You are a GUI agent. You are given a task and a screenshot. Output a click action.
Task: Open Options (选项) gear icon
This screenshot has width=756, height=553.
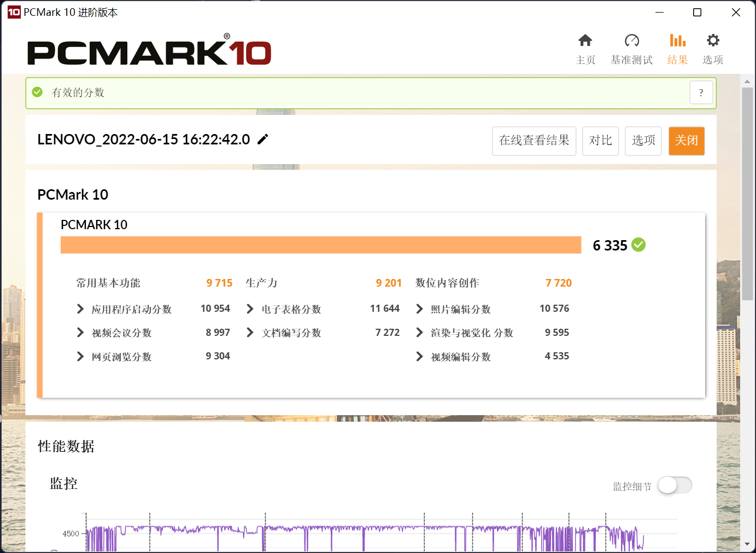[x=713, y=40]
